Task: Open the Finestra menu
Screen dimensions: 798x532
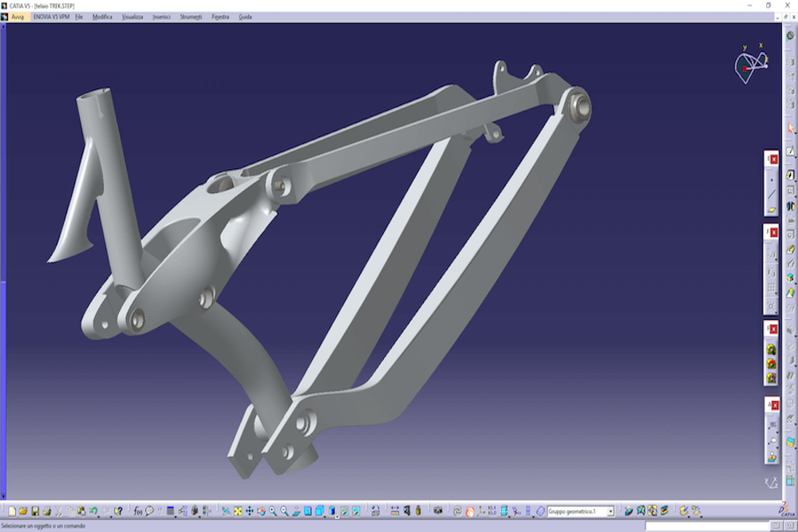Action: [x=220, y=17]
